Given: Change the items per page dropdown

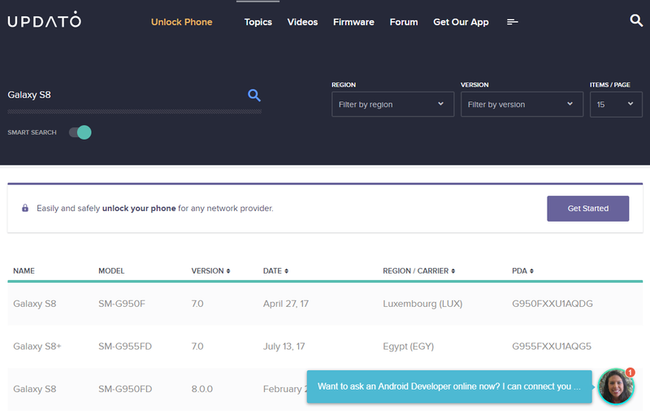Looking at the screenshot, I should click(x=615, y=104).
